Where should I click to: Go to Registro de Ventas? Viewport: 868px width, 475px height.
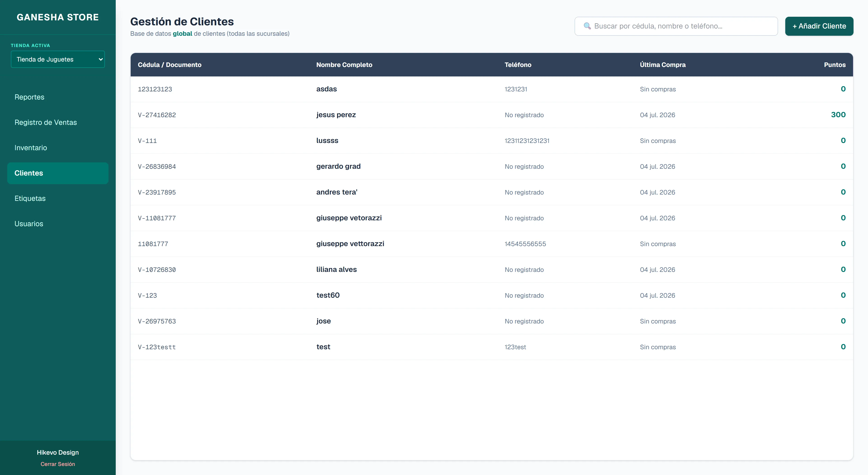click(x=45, y=122)
